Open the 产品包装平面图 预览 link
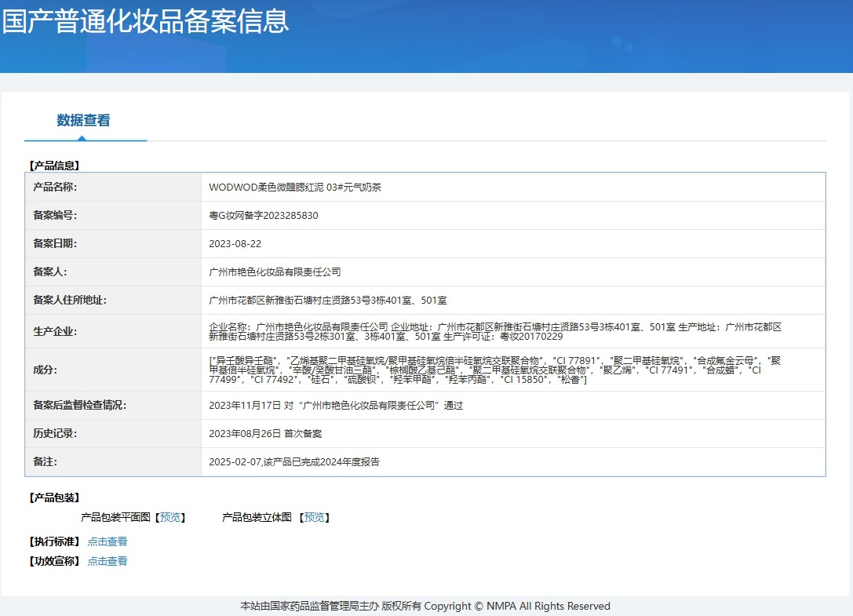Viewport: 853px width, 616px height. (x=170, y=517)
